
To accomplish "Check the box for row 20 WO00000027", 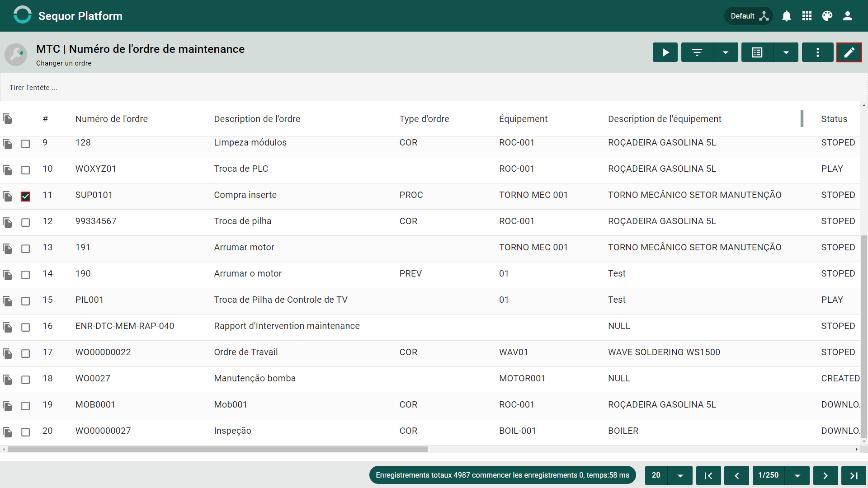I will coord(26,432).
